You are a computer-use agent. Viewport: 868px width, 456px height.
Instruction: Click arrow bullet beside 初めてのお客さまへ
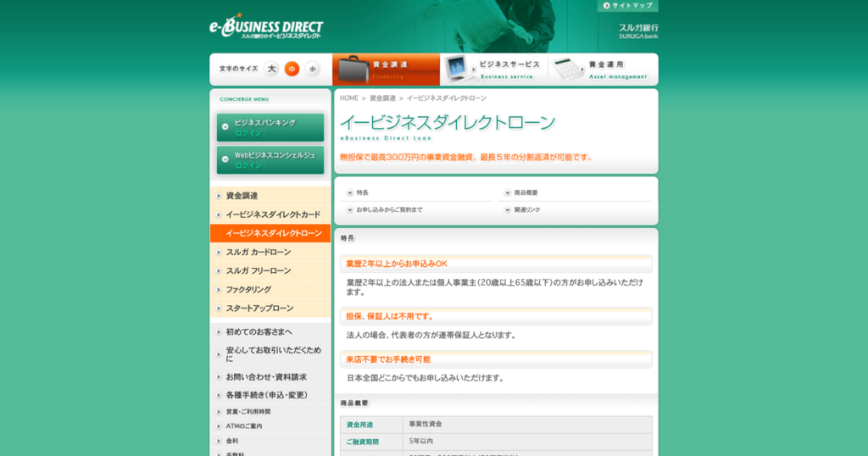tap(218, 332)
